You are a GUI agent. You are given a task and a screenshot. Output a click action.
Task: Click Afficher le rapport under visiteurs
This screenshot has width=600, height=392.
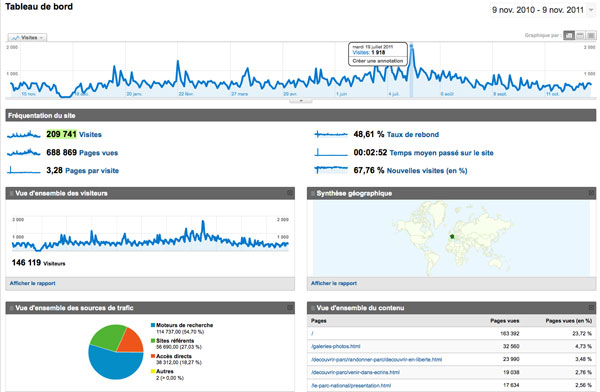pos(33,283)
